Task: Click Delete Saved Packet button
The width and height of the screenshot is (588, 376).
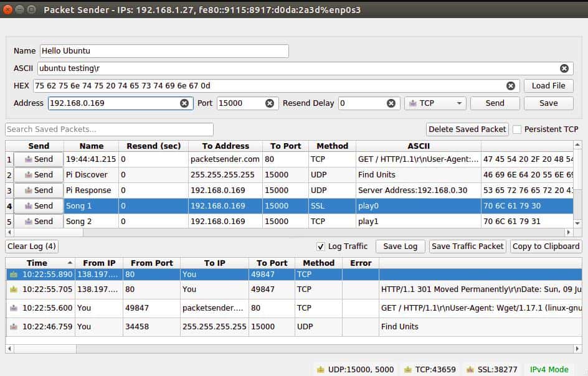Action: coord(467,129)
